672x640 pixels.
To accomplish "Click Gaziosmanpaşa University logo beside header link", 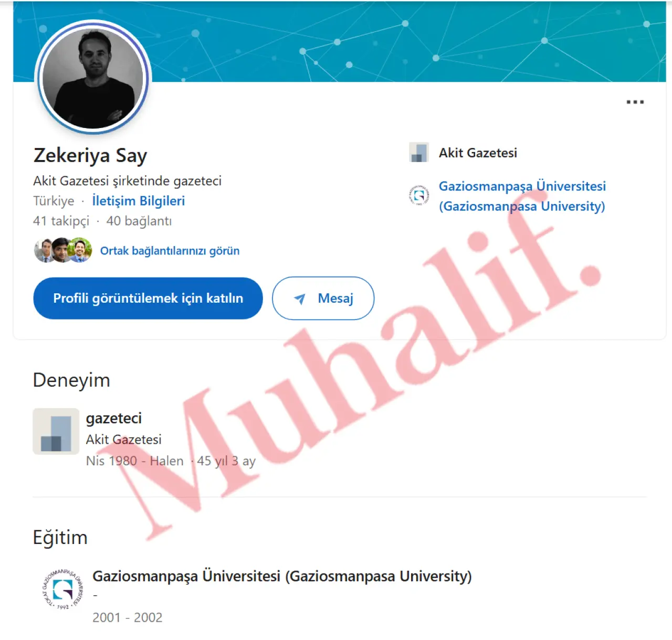I will tap(419, 195).
